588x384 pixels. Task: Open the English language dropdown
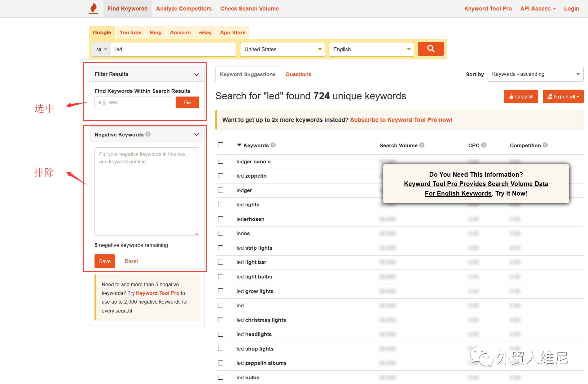pyautogui.click(x=371, y=49)
